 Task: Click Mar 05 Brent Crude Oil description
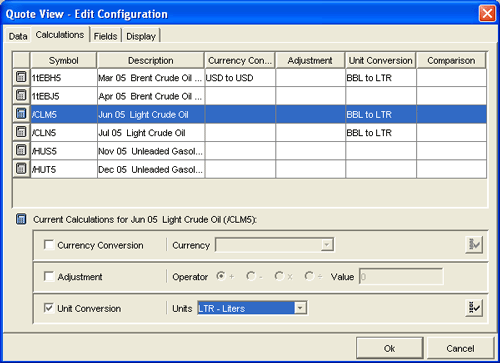(x=151, y=78)
